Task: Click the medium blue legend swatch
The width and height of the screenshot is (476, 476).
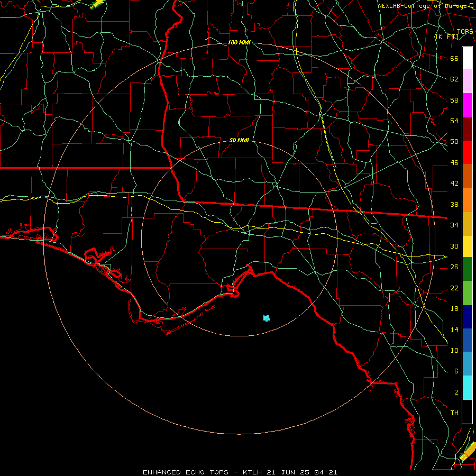Action: pyautogui.click(x=467, y=340)
